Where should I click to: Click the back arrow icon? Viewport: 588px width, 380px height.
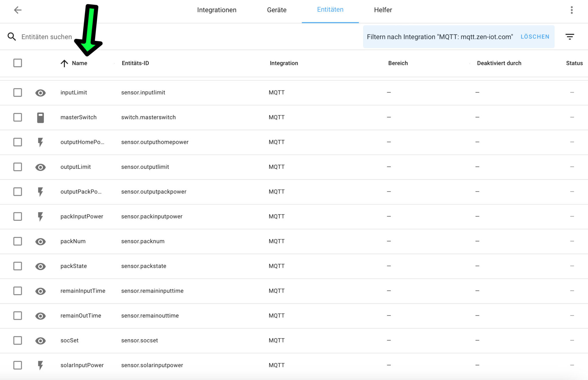pyautogui.click(x=18, y=10)
